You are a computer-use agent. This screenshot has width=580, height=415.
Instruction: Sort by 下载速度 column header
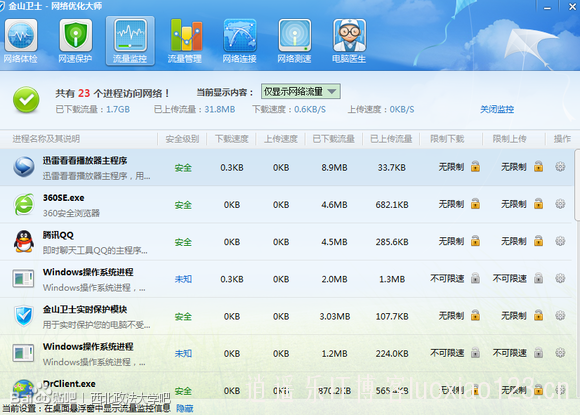(x=232, y=139)
